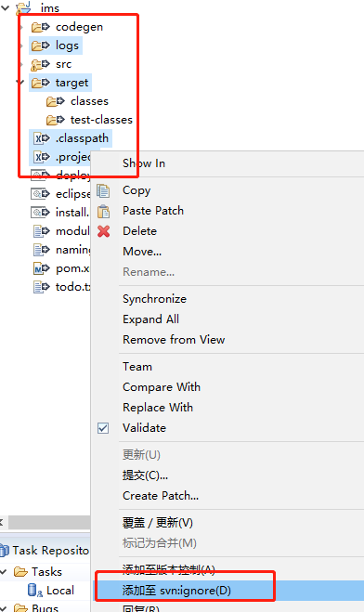Click the test-classes folder icon
Viewport: 364px width, 612px height.
point(55,120)
